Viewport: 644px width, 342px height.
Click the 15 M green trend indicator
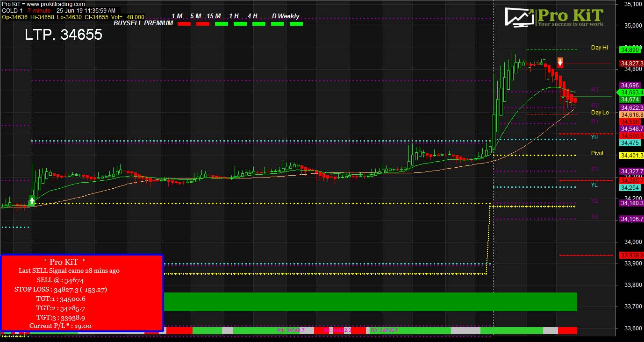coord(222,23)
